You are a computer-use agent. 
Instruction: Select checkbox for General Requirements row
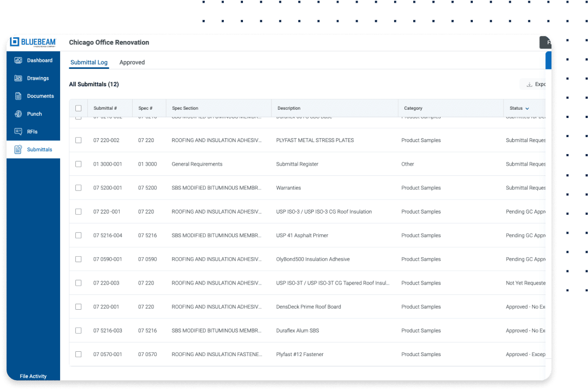78,164
